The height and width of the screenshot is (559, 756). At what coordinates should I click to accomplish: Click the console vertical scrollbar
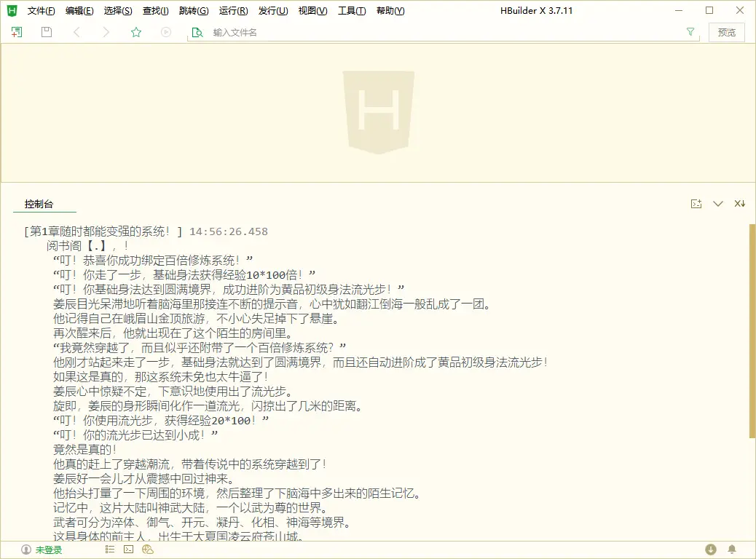pyautogui.click(x=752, y=330)
